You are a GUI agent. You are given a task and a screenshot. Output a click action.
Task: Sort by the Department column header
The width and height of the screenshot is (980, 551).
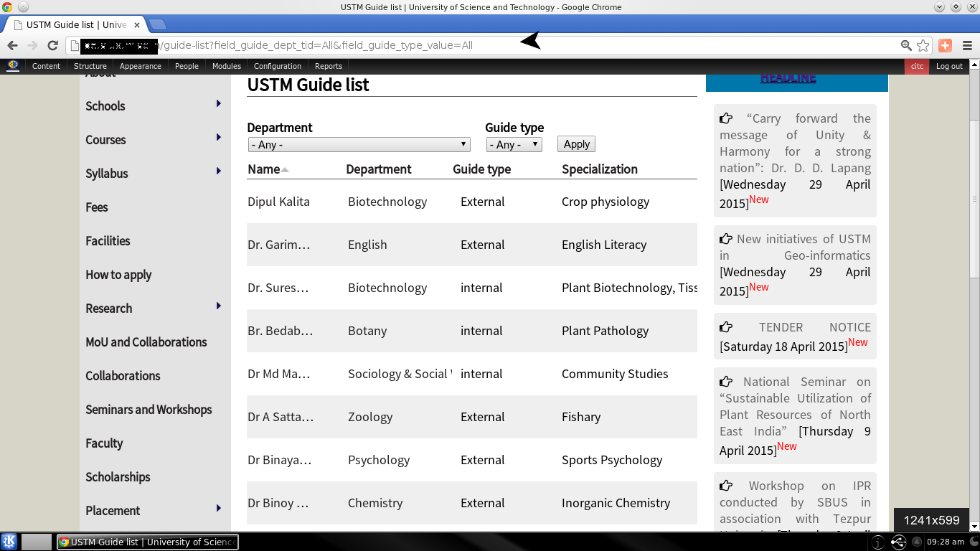coord(379,169)
